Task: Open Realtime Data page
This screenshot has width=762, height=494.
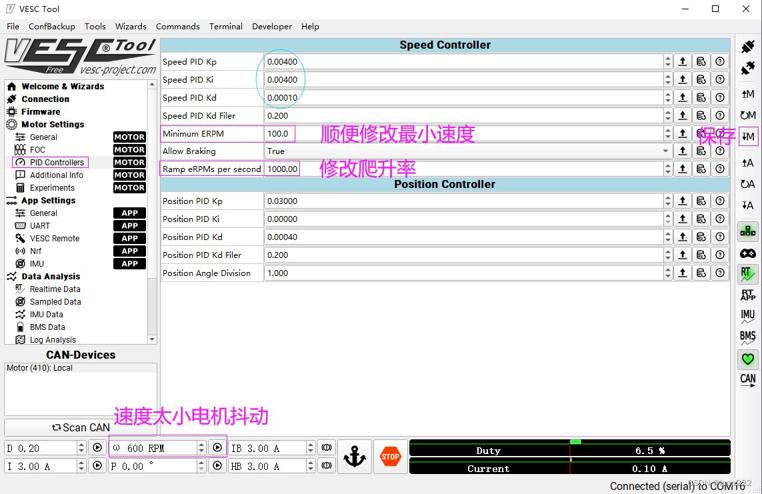Action: tap(55, 289)
